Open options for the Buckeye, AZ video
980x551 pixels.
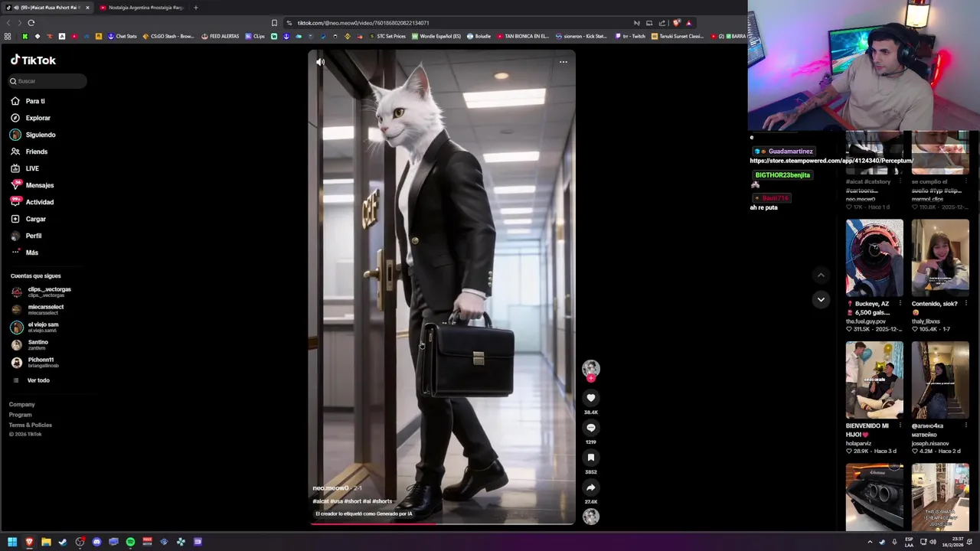tap(900, 304)
